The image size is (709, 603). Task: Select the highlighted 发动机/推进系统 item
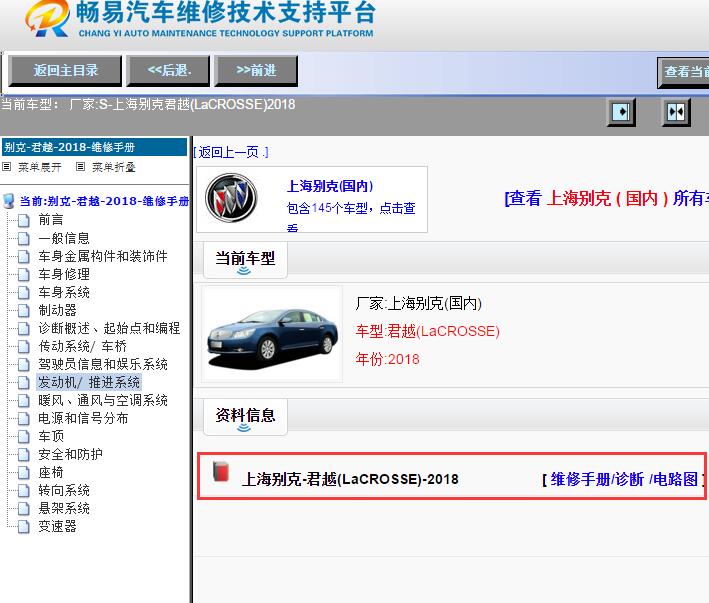coord(89,382)
